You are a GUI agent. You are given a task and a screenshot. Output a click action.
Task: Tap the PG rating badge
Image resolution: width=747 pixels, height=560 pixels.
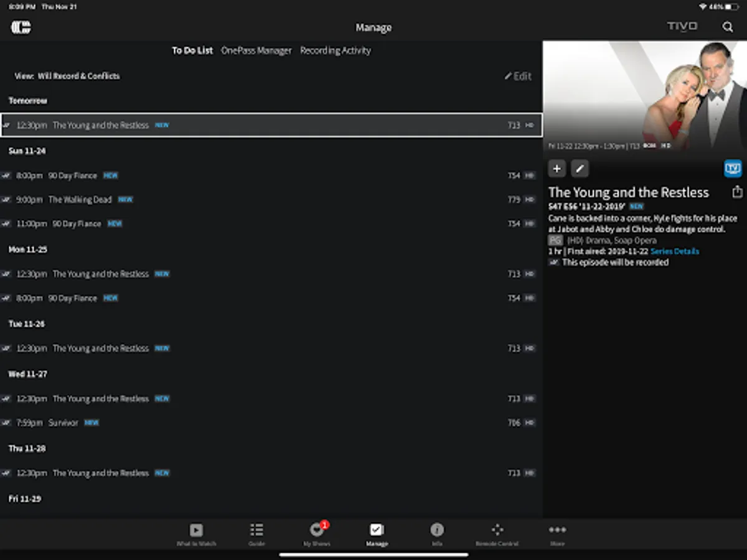tap(555, 240)
